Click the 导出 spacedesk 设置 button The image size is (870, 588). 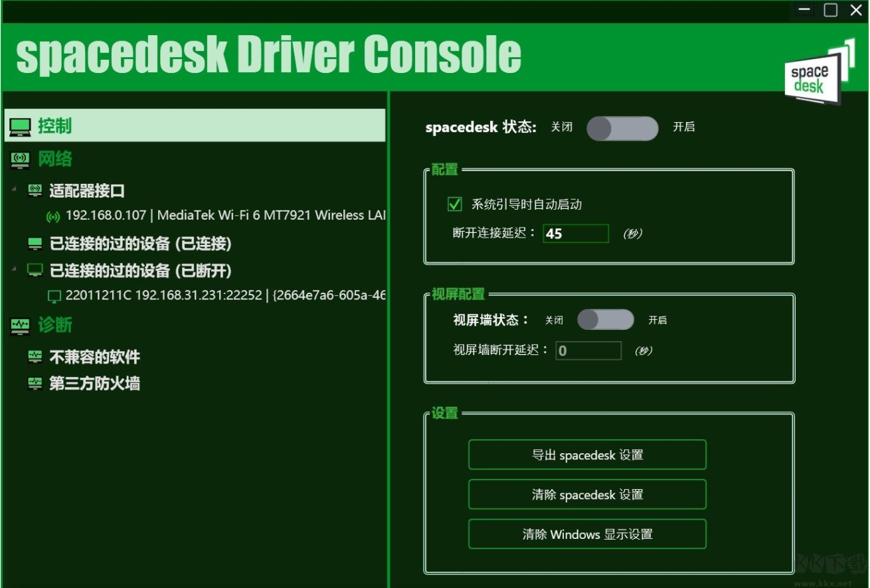click(x=587, y=455)
